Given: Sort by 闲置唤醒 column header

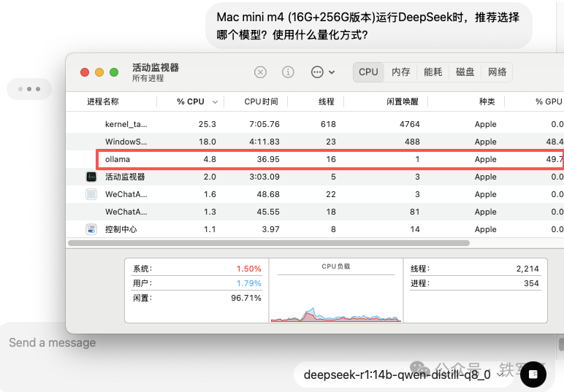Looking at the screenshot, I should (403, 101).
